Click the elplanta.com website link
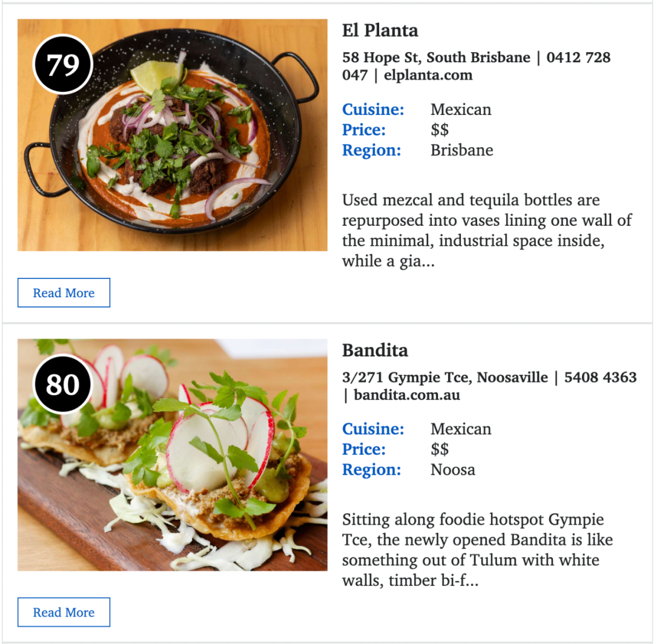 tap(428, 75)
